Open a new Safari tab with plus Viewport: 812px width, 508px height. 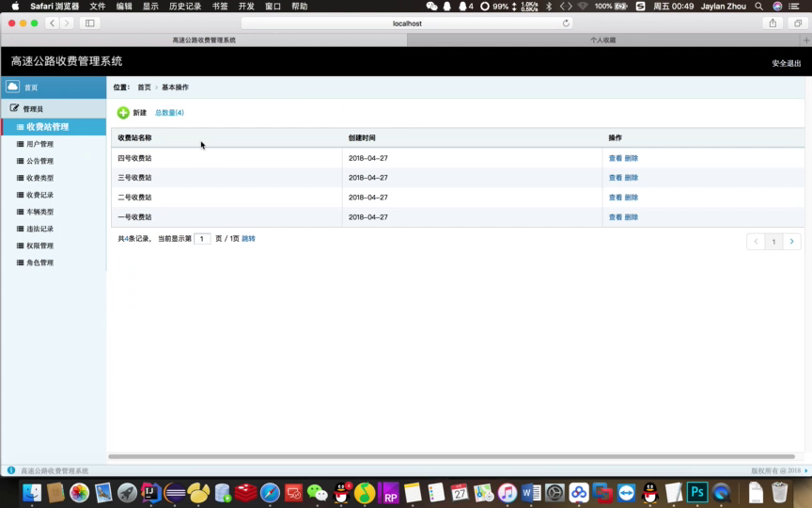point(805,40)
